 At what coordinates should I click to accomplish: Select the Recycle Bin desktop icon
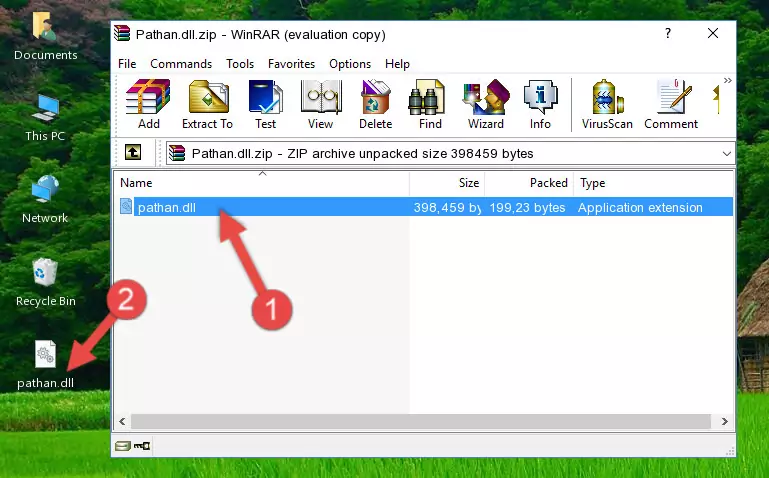(46, 283)
